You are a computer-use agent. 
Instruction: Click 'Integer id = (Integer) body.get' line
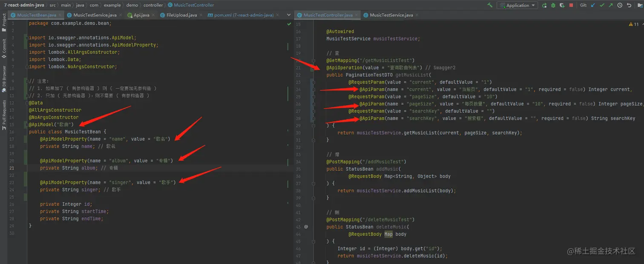point(391,248)
